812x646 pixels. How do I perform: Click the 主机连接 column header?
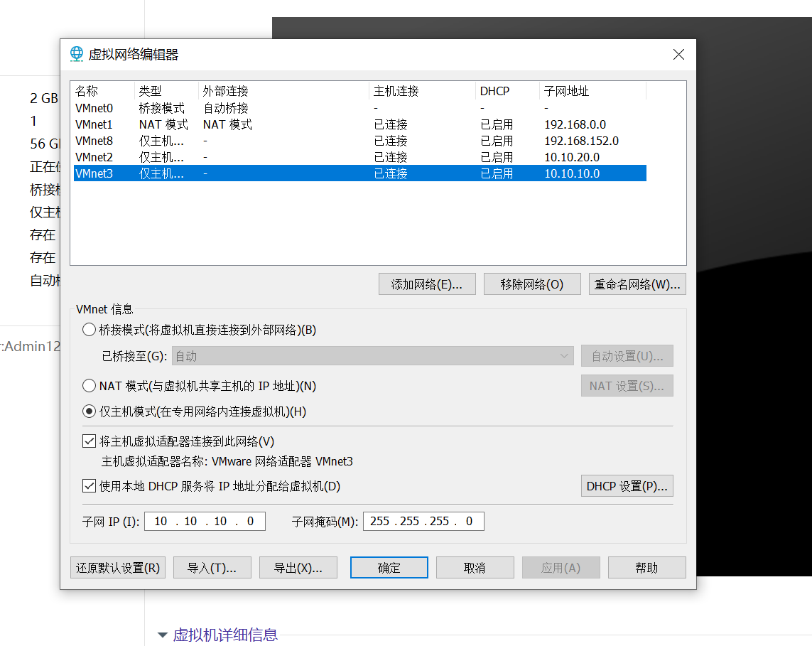coord(423,91)
